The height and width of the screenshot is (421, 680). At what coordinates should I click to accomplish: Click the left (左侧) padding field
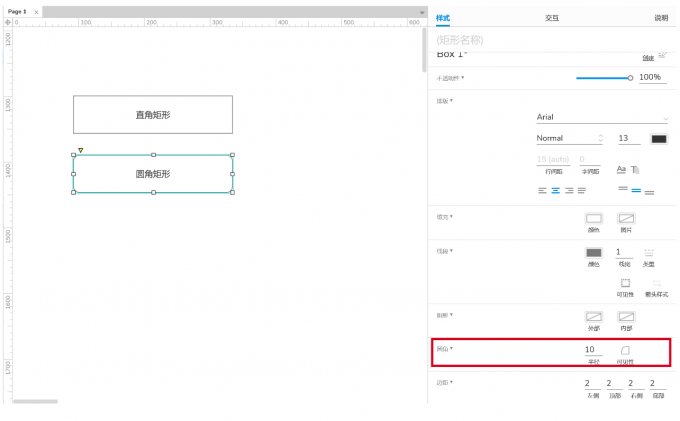point(592,383)
